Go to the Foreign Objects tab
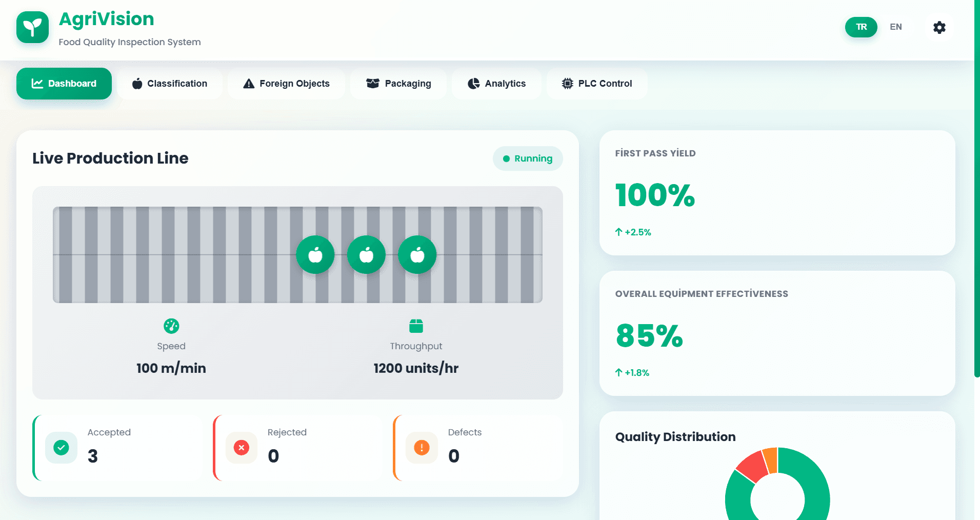980x520 pixels. (x=286, y=84)
